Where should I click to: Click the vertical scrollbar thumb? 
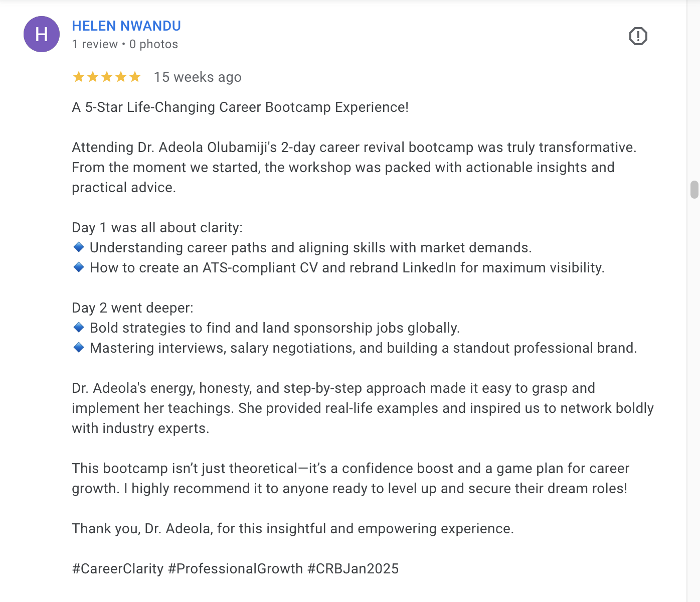coord(694,190)
